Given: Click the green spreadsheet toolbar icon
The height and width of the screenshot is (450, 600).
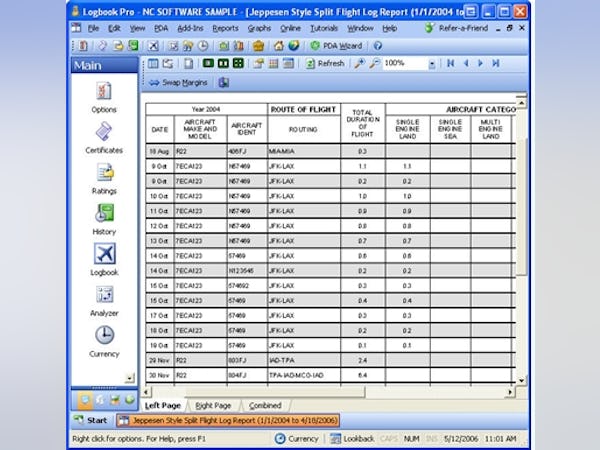Looking at the screenshot, I should coord(133,46).
